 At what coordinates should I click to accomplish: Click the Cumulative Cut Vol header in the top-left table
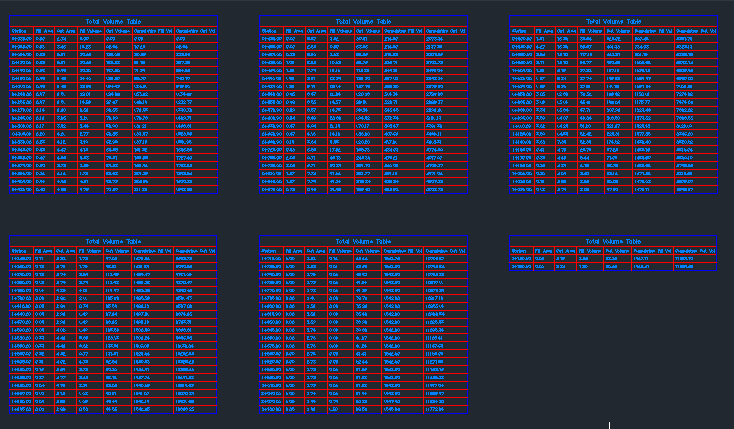[195, 31]
